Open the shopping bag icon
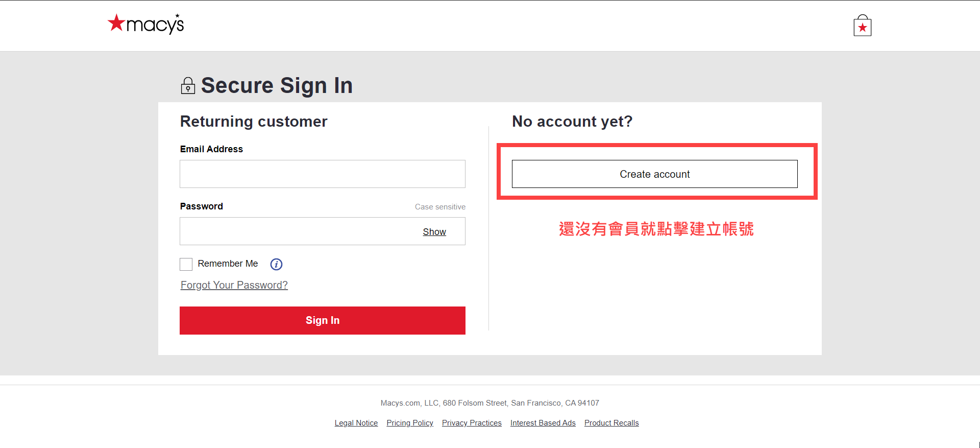This screenshot has height=448, width=980. click(862, 26)
